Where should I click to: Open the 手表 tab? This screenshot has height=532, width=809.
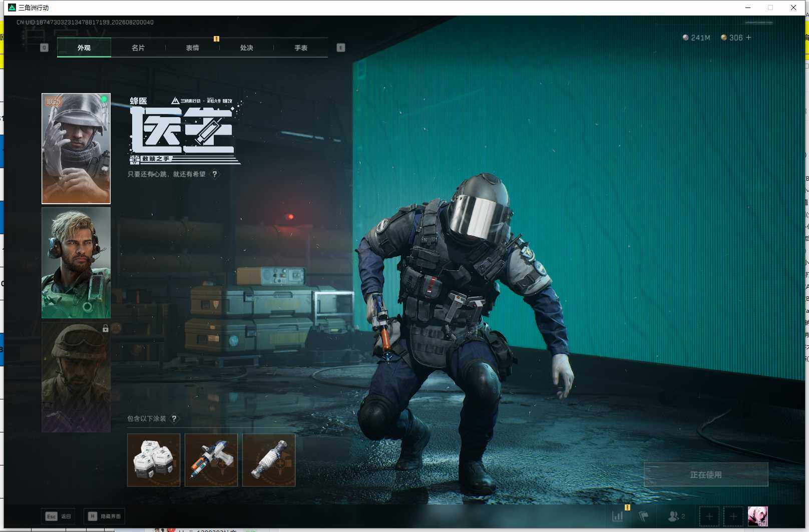coord(301,48)
